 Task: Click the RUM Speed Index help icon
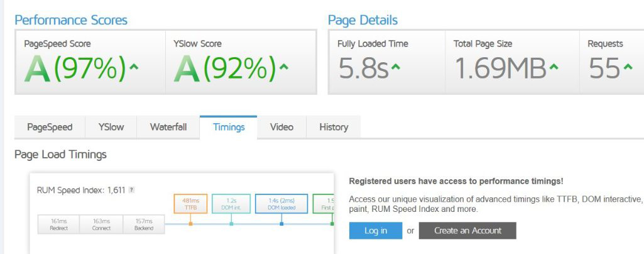pyautogui.click(x=131, y=190)
